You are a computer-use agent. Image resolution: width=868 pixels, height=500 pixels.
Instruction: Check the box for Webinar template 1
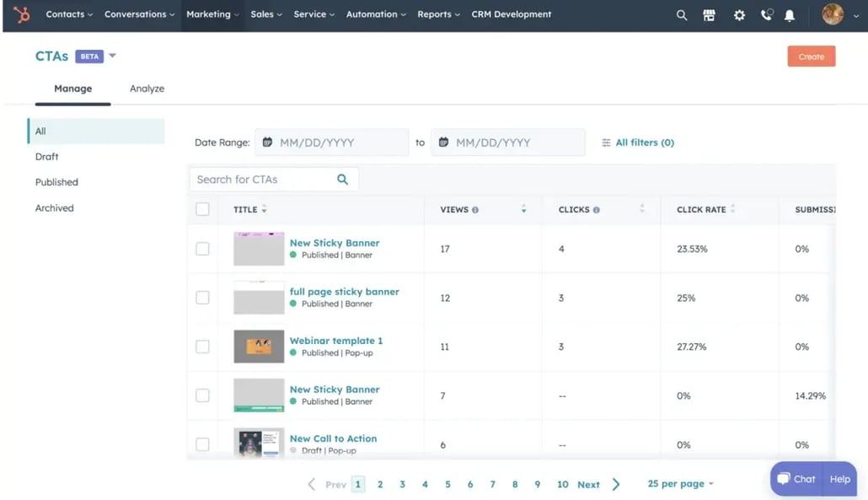(202, 347)
